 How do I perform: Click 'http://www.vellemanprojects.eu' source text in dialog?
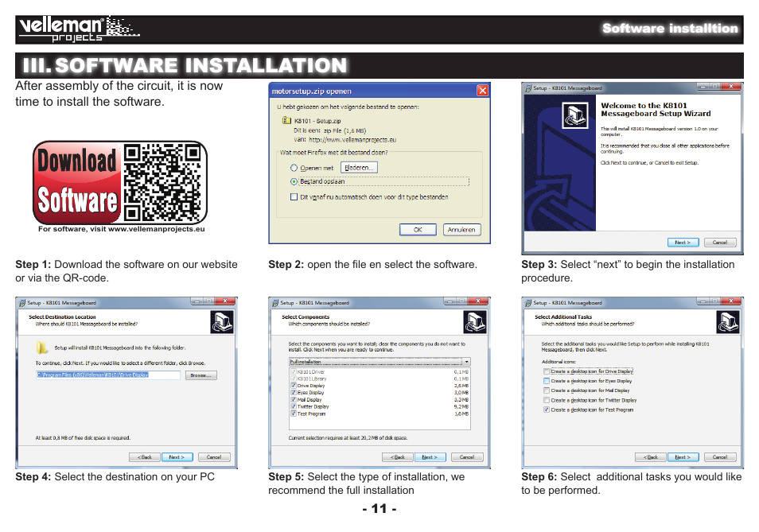point(352,140)
